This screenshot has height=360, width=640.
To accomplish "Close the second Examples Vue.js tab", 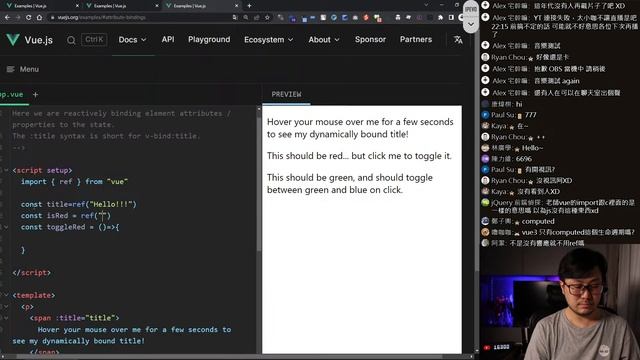I will (x=157, y=6).
